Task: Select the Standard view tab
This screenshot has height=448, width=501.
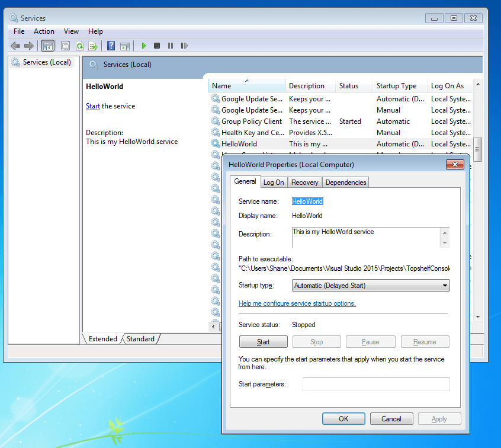Action: pos(140,339)
